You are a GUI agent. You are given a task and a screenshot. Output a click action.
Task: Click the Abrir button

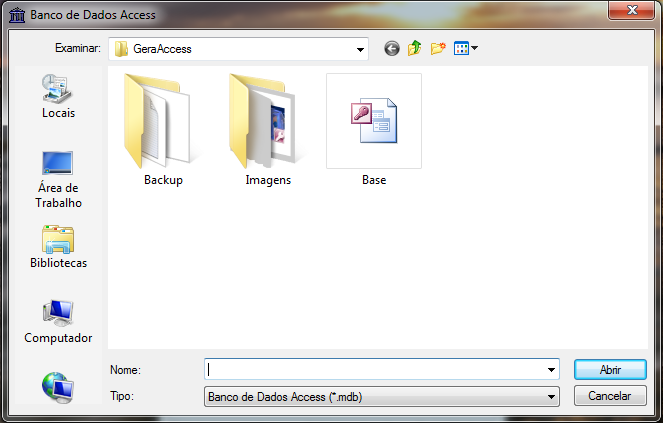(610, 370)
